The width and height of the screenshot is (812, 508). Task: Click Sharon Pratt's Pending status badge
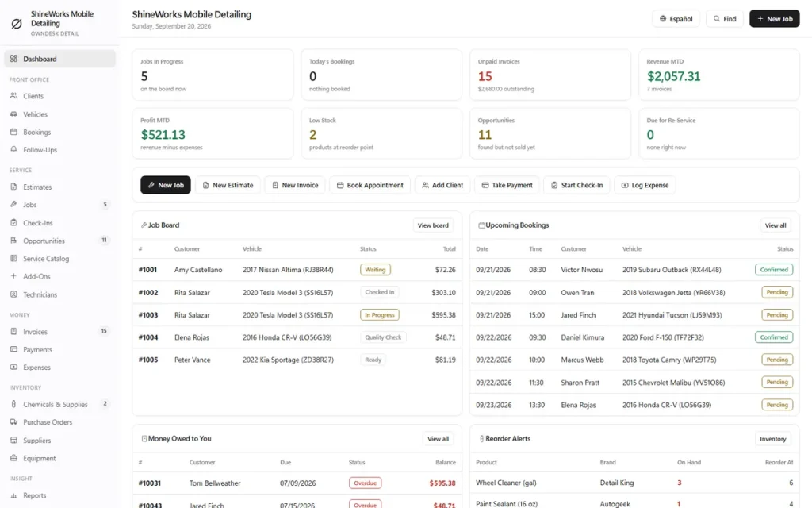[x=777, y=382]
